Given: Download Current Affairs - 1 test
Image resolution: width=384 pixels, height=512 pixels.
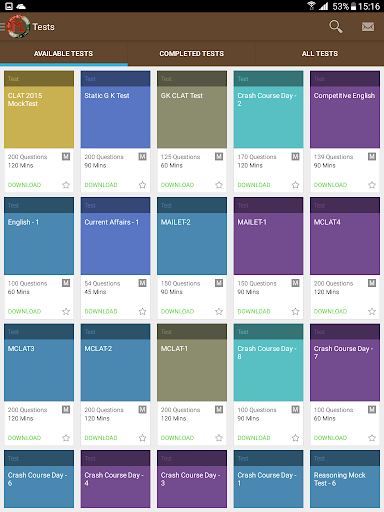Looking at the screenshot, I should [101, 311].
